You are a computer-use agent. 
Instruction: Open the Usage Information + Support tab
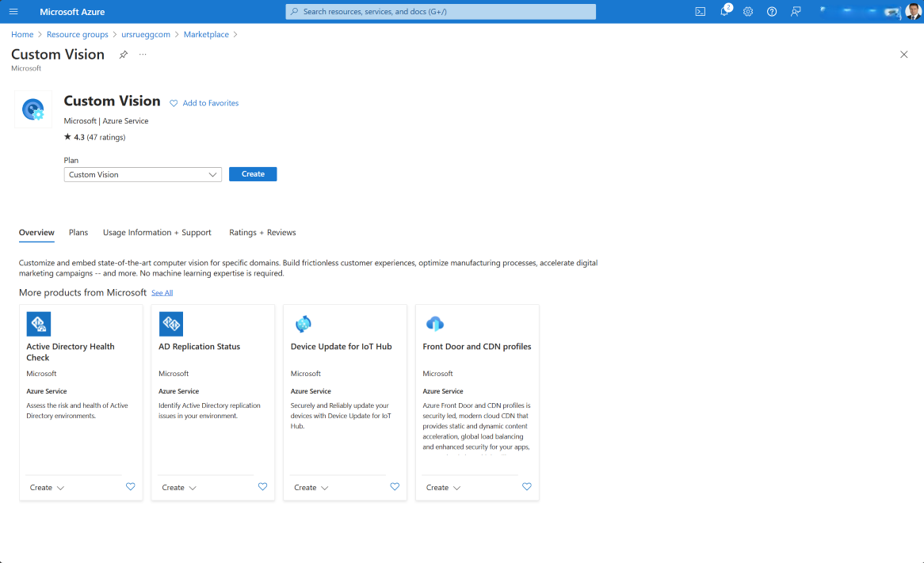pos(157,233)
